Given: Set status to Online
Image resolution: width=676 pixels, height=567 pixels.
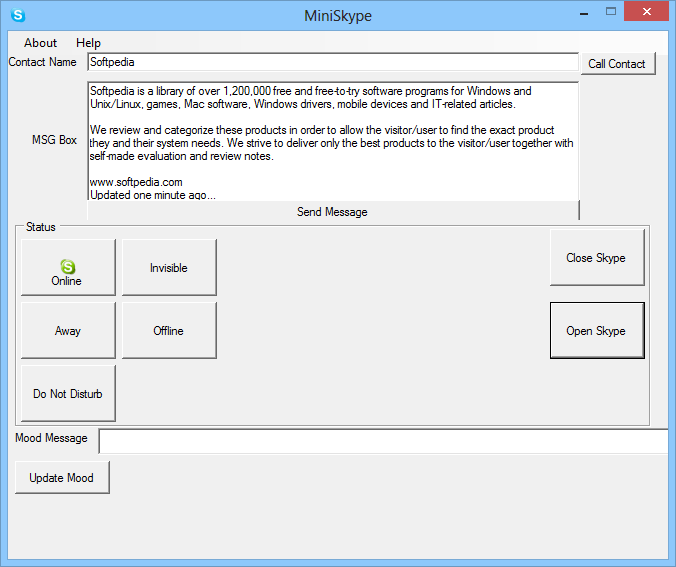Looking at the screenshot, I should coord(68,267).
